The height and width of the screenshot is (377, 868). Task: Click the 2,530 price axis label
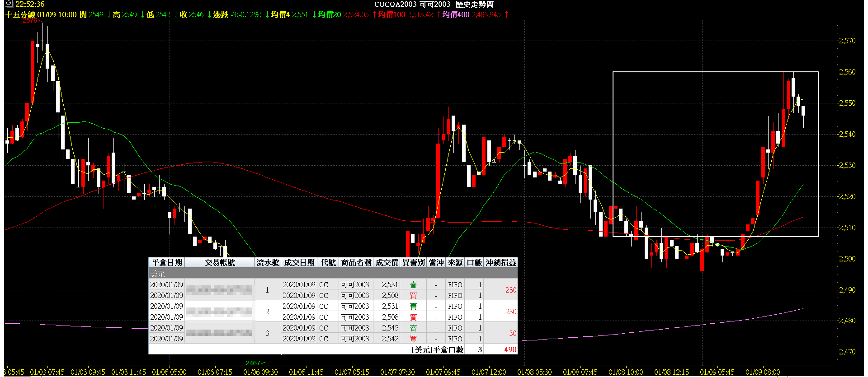coord(847,165)
